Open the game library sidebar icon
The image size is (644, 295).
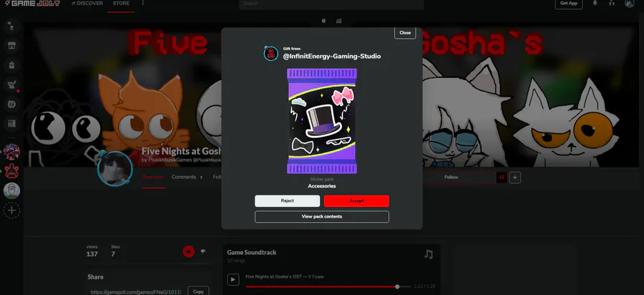[x=11, y=124]
